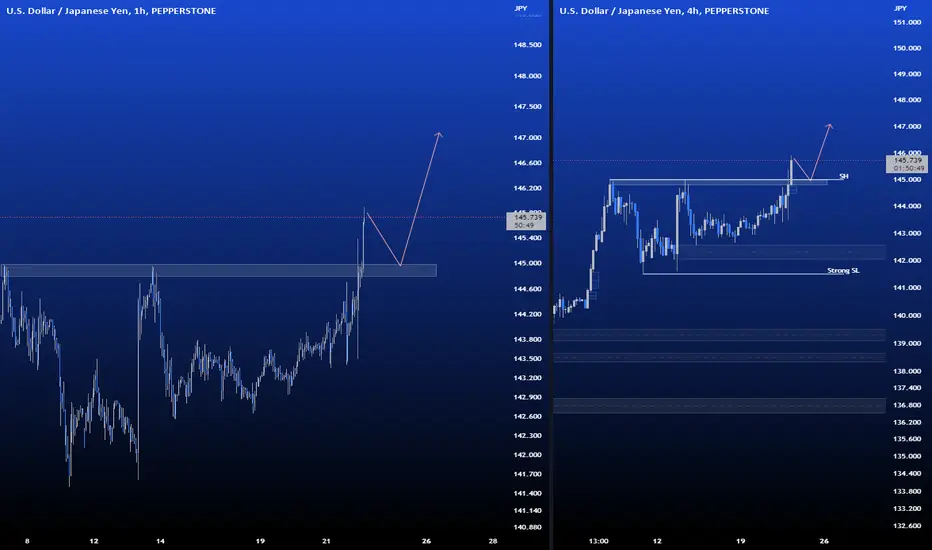This screenshot has width=932, height=550.
Task: Click 133.800 on the 4h price axis
Action: [x=907, y=491]
